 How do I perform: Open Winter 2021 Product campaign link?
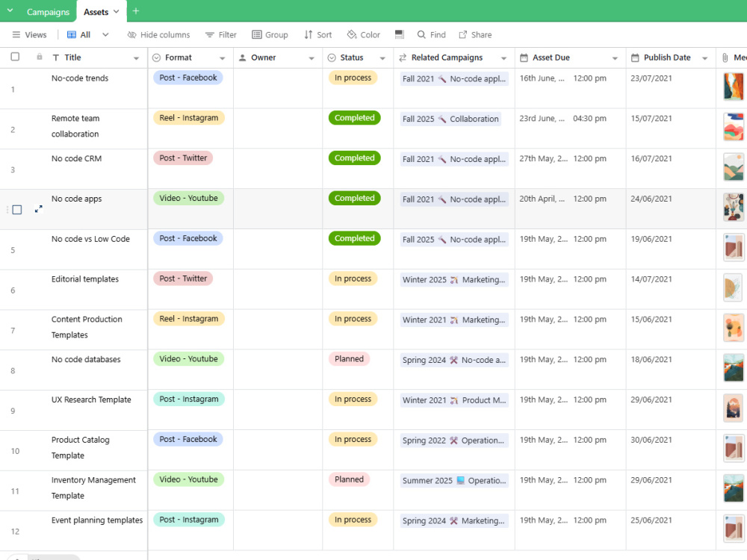(454, 400)
